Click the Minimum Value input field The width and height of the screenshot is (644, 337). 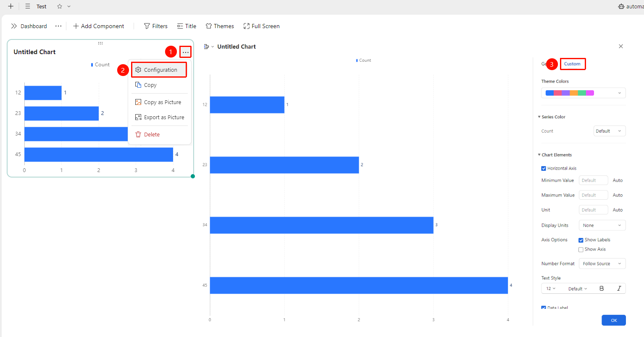pos(593,180)
